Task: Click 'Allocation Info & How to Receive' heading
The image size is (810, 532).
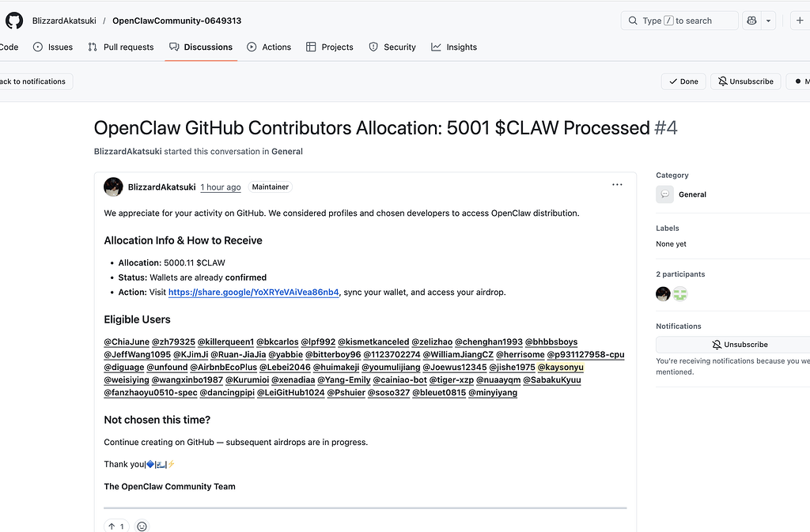Action: tap(183, 240)
